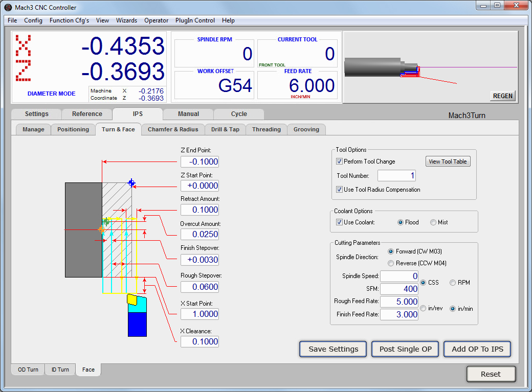Open the Wizards menu
Screen dimensions: 532x392
(x=126, y=20)
